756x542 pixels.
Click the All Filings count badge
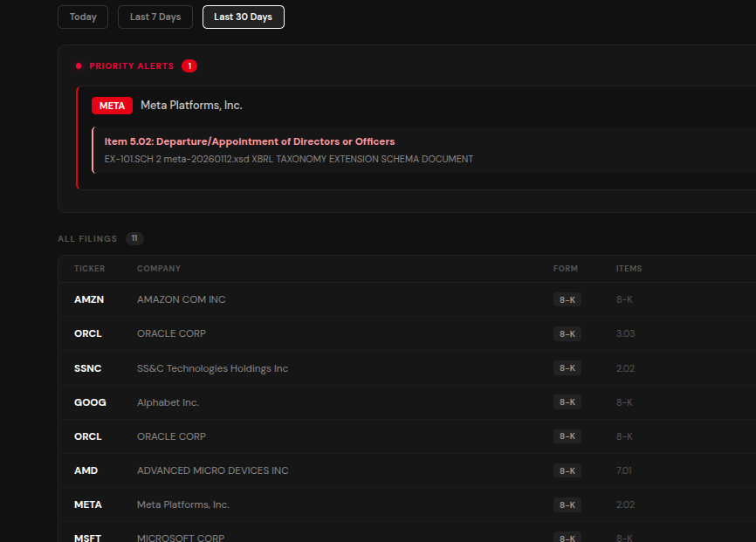134,238
